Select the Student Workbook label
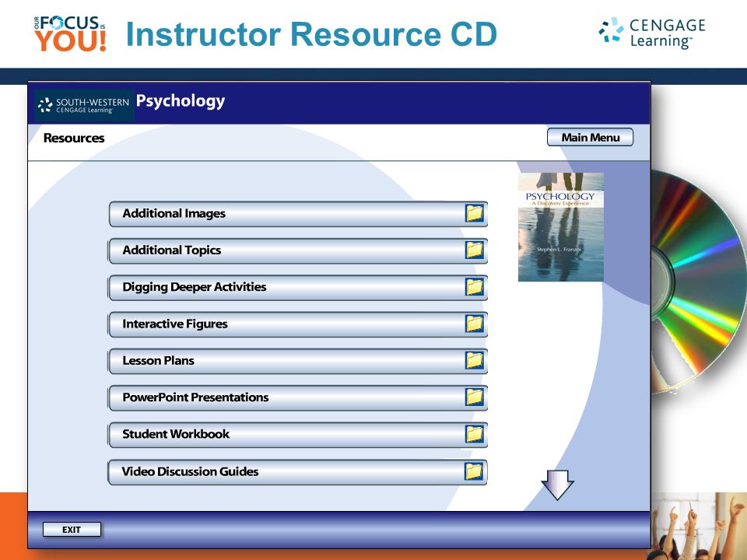 coord(176,434)
